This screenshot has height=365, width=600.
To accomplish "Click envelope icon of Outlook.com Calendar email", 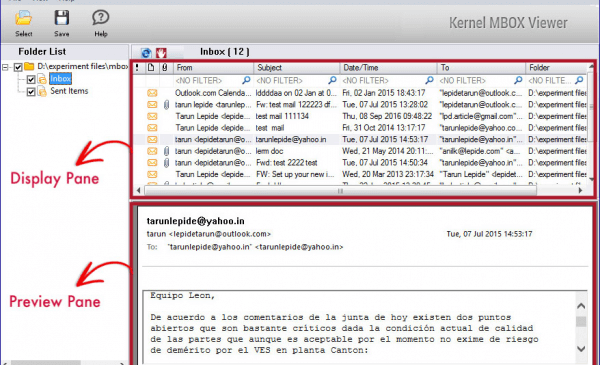I will pos(152,93).
